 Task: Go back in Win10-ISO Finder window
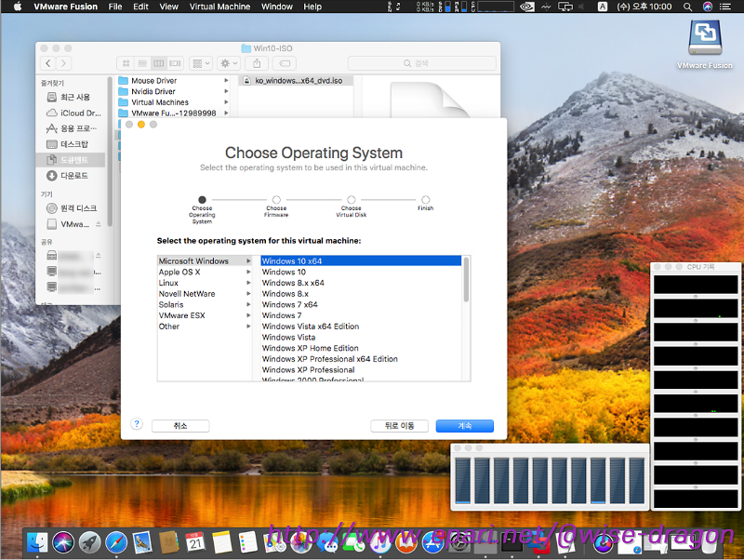(x=48, y=63)
